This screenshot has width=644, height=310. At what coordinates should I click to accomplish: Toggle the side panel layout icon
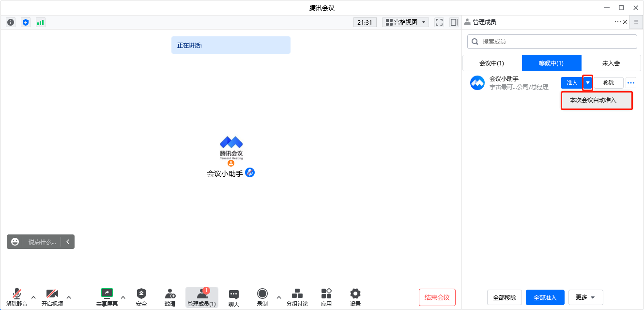(x=454, y=22)
